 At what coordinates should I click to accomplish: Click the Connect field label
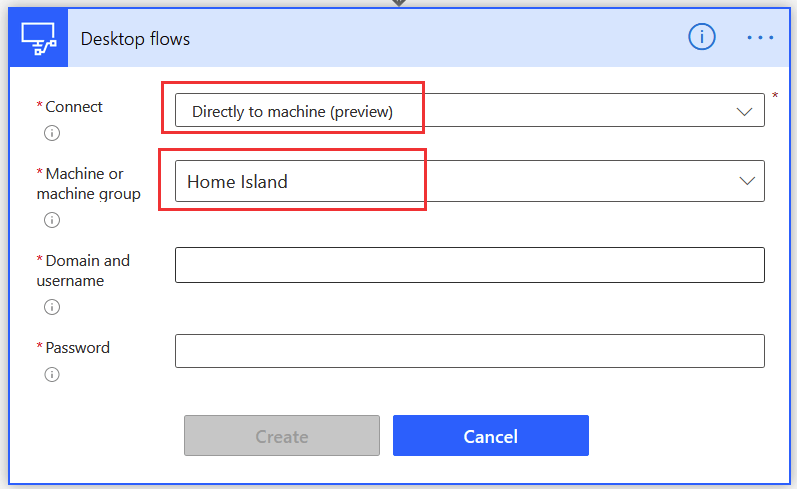coord(74,107)
